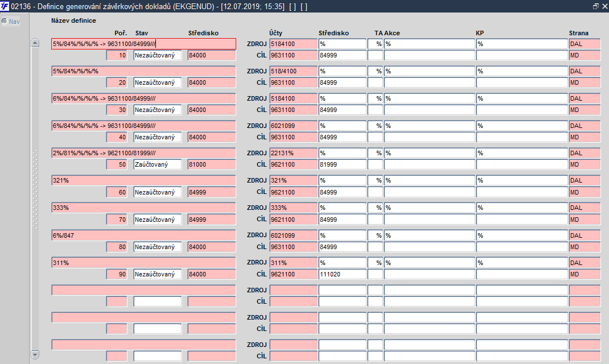609x364 pixels.
Task: Click DAL Strana field of first definition
Action: (585, 44)
